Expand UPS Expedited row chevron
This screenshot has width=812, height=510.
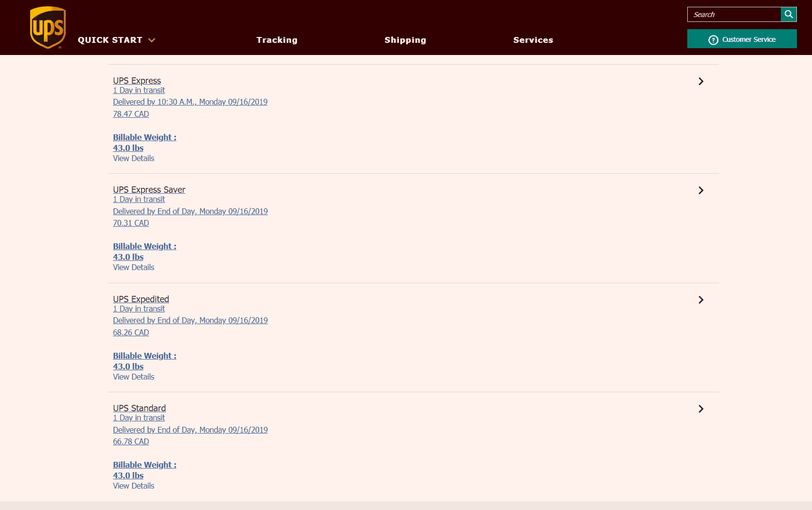pyautogui.click(x=701, y=300)
